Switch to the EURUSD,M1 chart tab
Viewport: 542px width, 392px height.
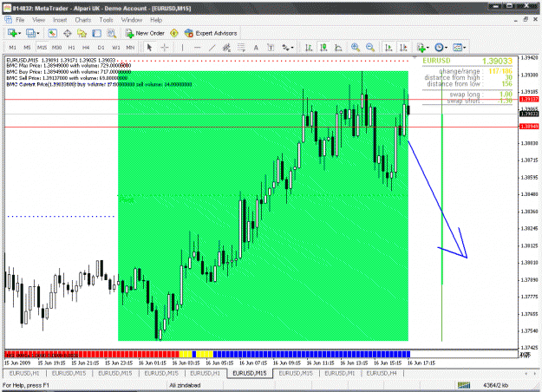340,373
